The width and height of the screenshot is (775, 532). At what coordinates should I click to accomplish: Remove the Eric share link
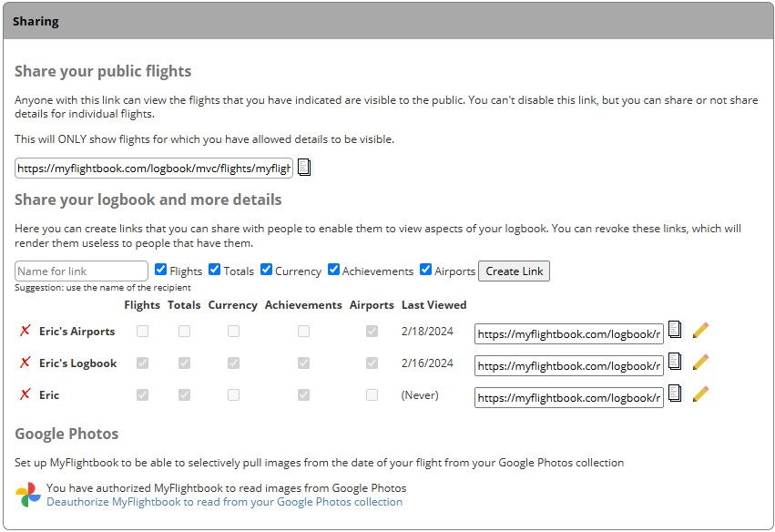pyautogui.click(x=25, y=394)
